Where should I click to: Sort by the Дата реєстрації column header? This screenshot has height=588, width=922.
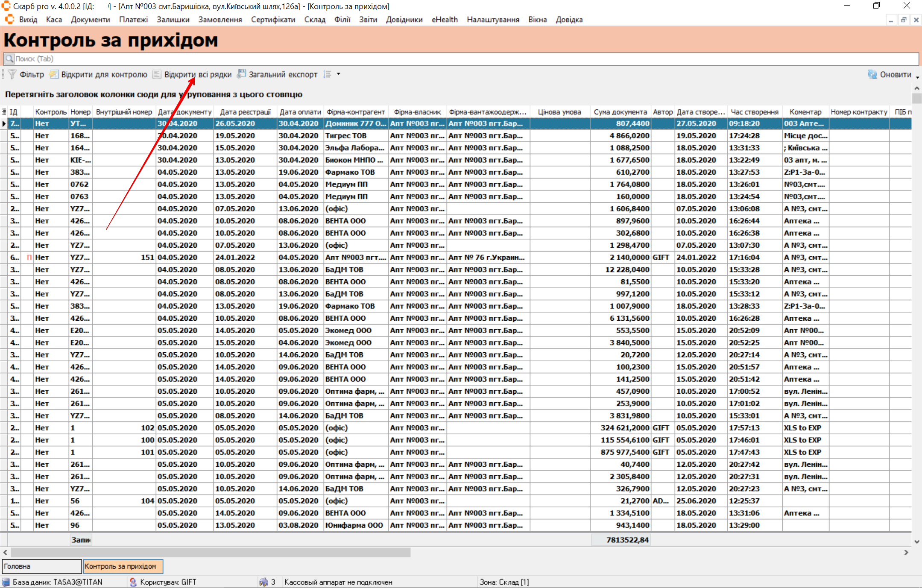point(245,112)
